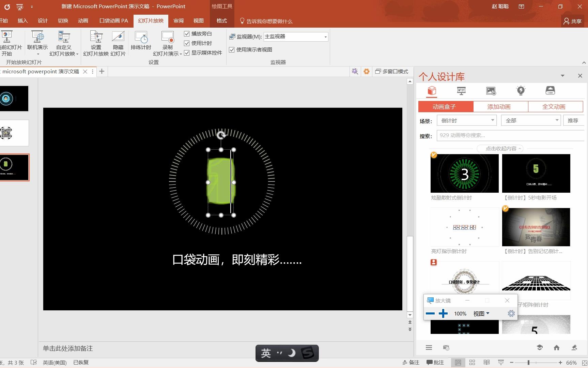Image resolution: width=588 pixels, height=368 pixels.
Task: Open document tab options three-dot menu
Action: click(93, 71)
